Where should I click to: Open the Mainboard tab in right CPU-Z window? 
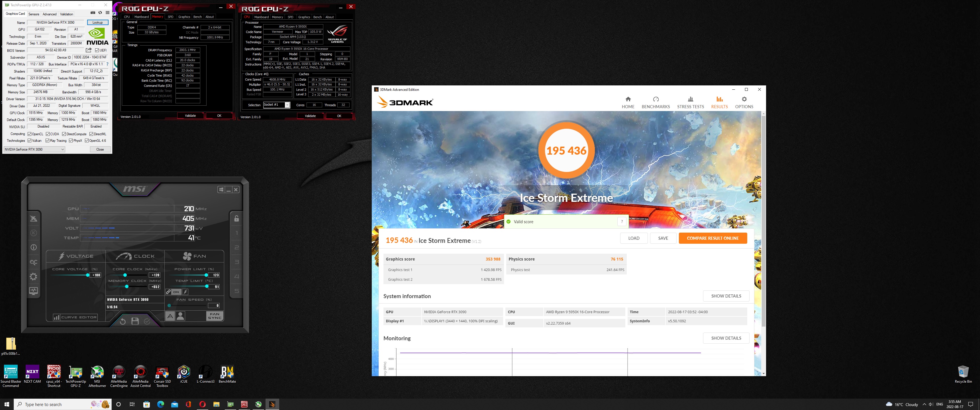point(261,17)
